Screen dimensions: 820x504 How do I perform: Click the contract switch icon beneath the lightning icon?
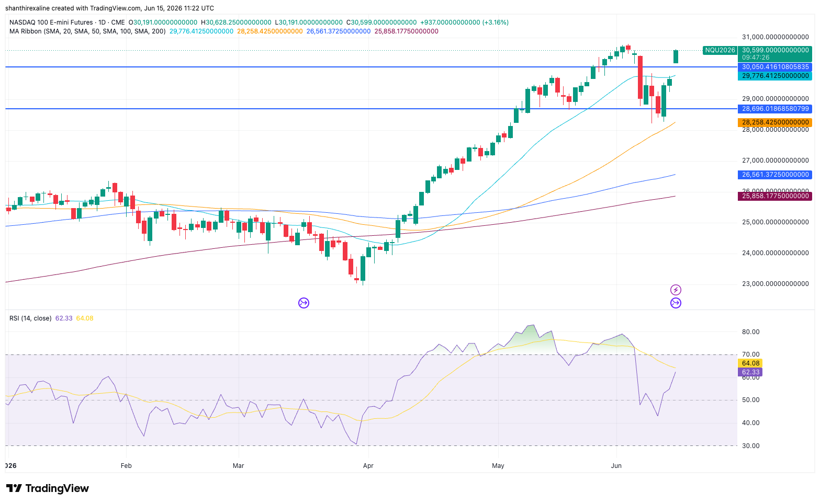click(x=676, y=303)
